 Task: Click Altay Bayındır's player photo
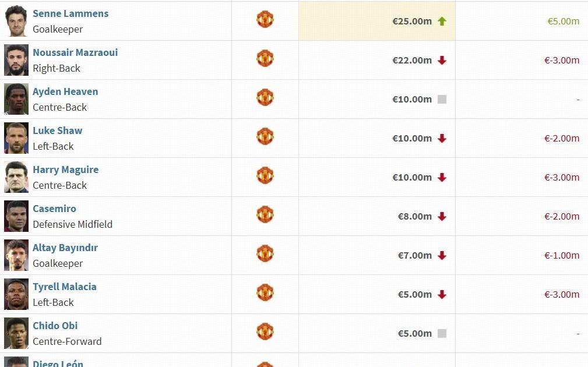pos(16,255)
